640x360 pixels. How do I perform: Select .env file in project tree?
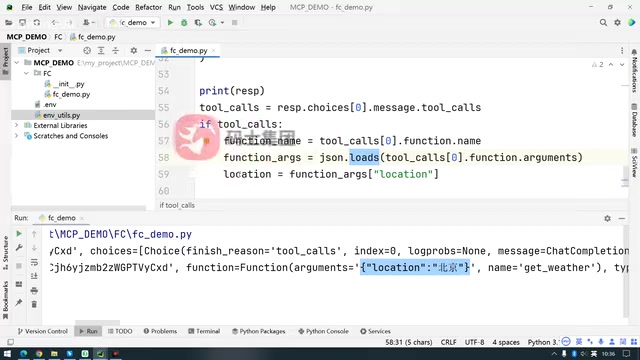pos(50,104)
